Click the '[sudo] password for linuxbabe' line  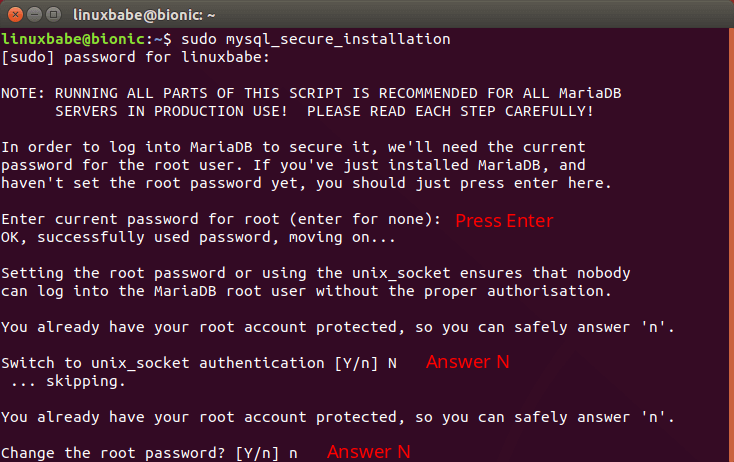135,57
